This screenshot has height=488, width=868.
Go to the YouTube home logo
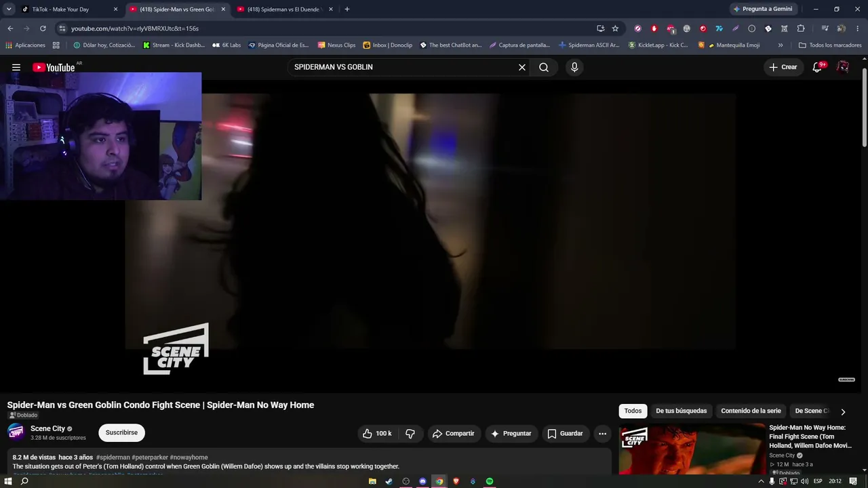tap(54, 67)
